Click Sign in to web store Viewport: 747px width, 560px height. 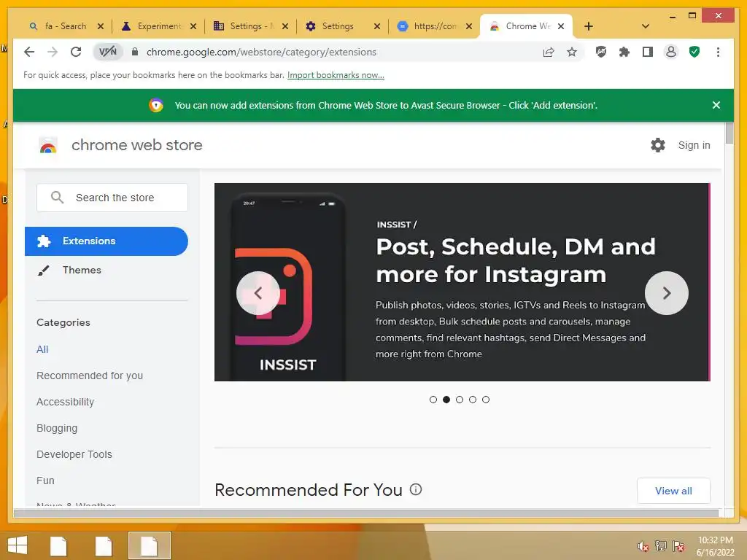tap(694, 145)
